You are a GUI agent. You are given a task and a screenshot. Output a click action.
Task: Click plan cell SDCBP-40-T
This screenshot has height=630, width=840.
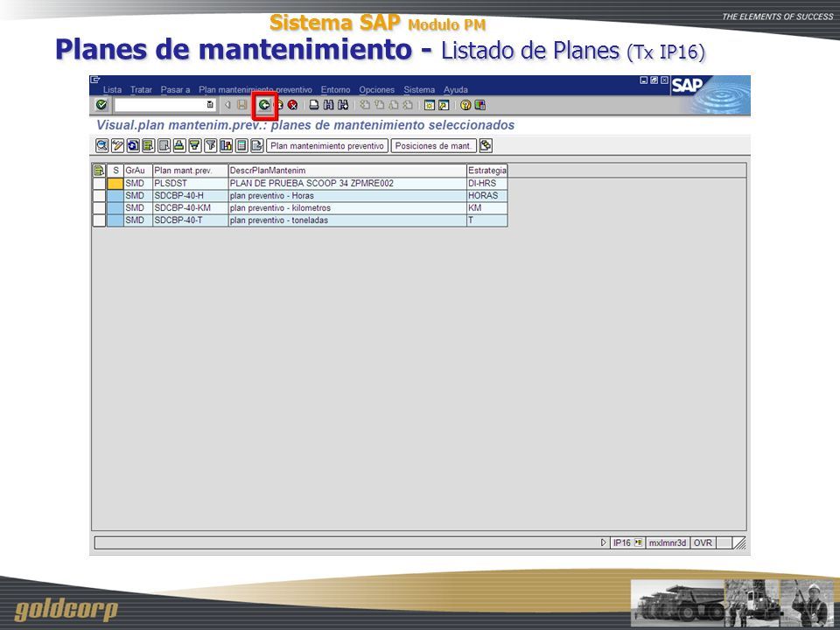click(190, 220)
